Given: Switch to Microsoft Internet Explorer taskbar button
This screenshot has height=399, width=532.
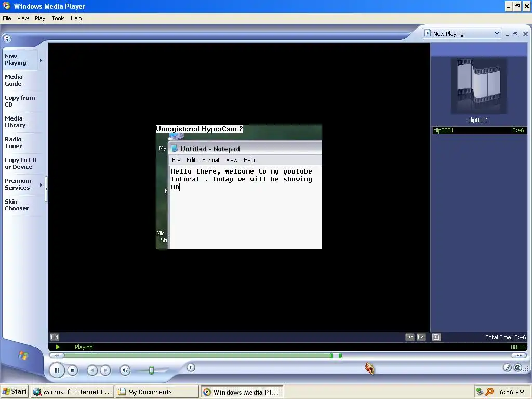Looking at the screenshot, I should click(73, 392).
